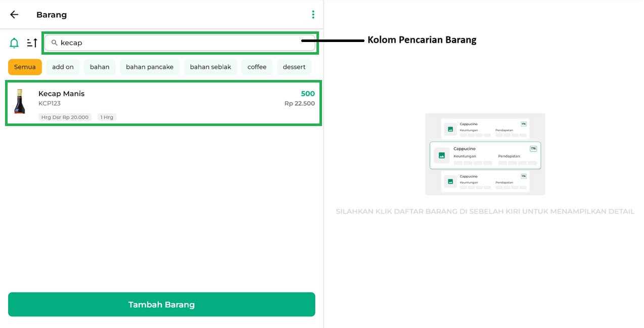Click the Kecap Manis bottle image
This screenshot has width=644, height=328.
click(x=20, y=102)
